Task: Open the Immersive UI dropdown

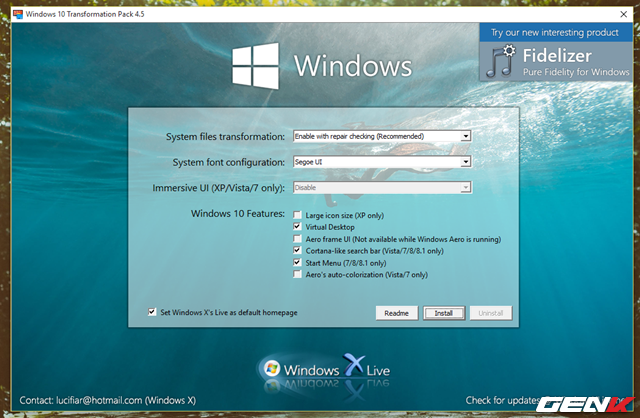Action: click(382, 188)
